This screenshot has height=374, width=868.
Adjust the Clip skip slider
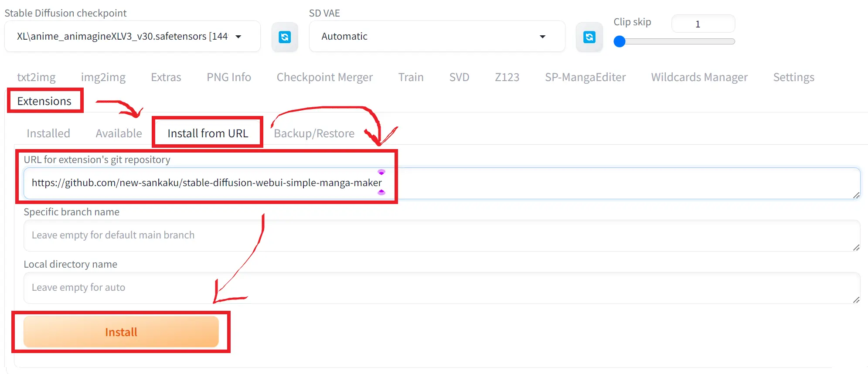[x=674, y=41]
